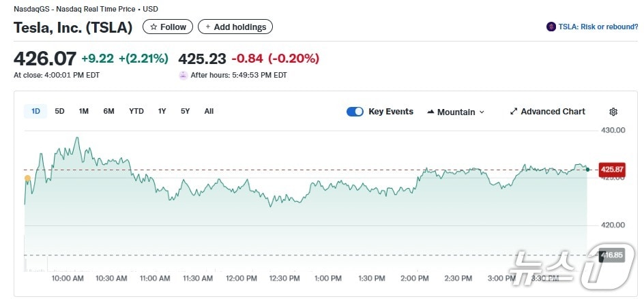644x299 pixels.
Task: Select the 5D time range tab
Action: tap(59, 111)
